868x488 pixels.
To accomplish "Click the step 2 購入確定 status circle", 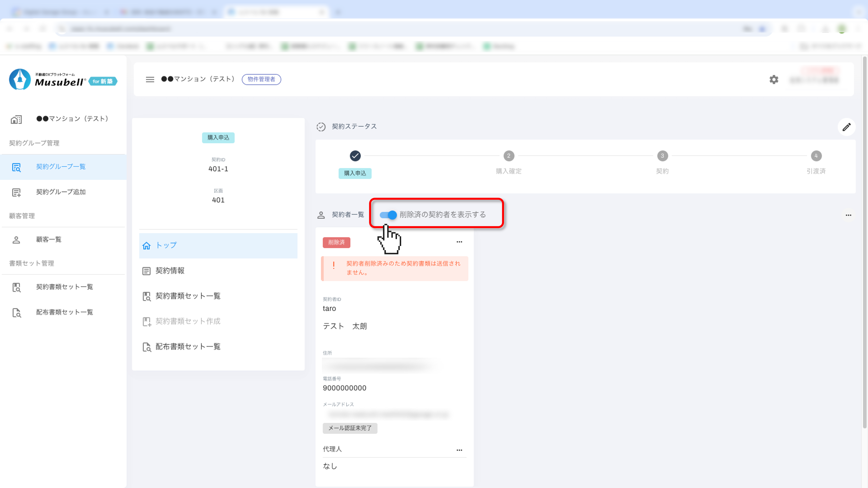I will (508, 156).
